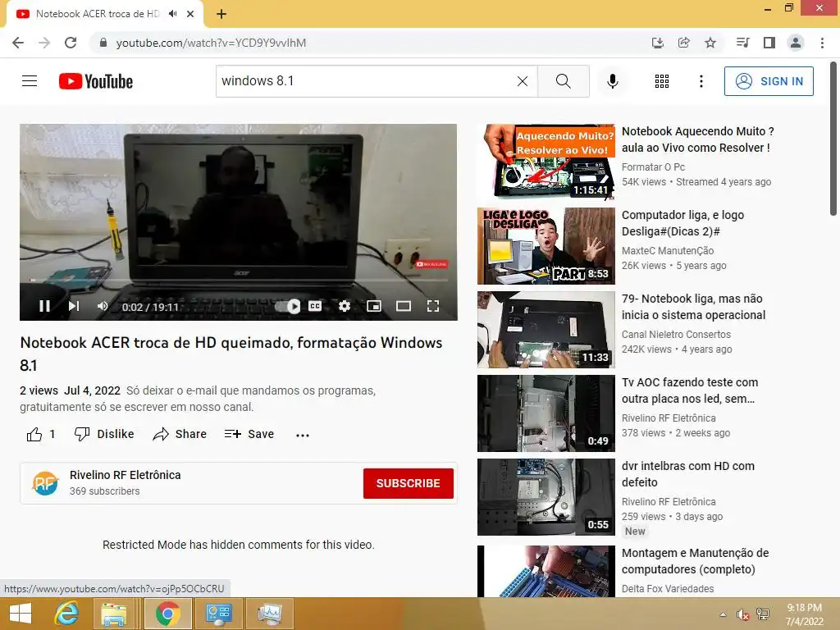
Task: Save video to playlist
Action: tap(249, 434)
